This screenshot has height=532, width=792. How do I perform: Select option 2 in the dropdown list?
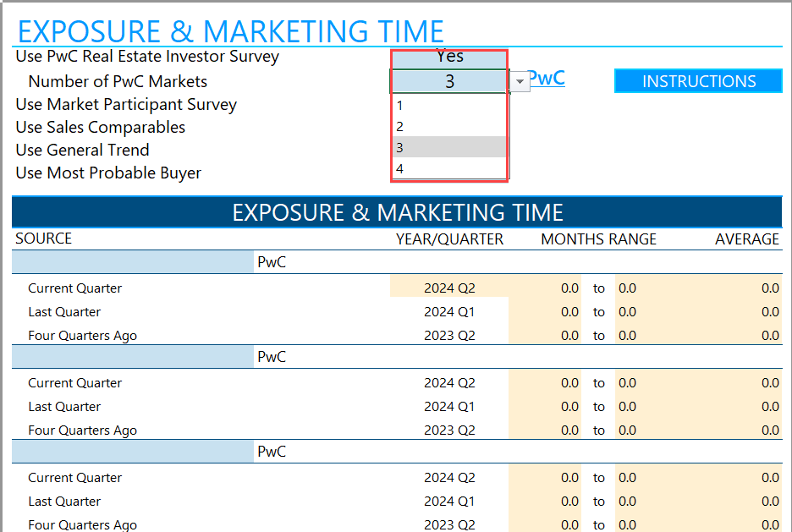450,127
